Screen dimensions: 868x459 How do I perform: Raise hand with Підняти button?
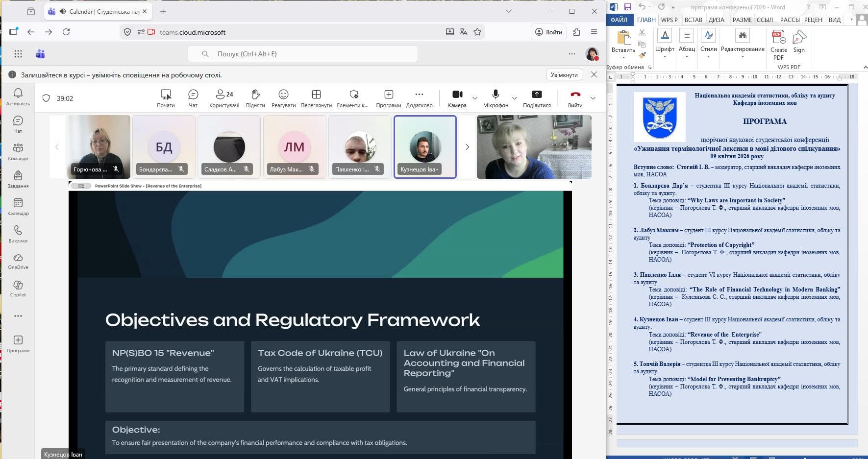(255, 98)
